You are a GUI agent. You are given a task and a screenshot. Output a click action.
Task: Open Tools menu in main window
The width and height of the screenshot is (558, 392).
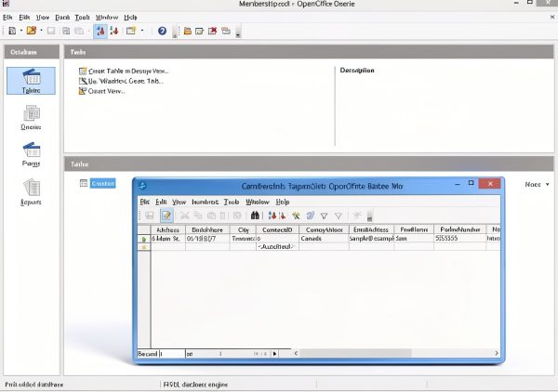point(82,17)
